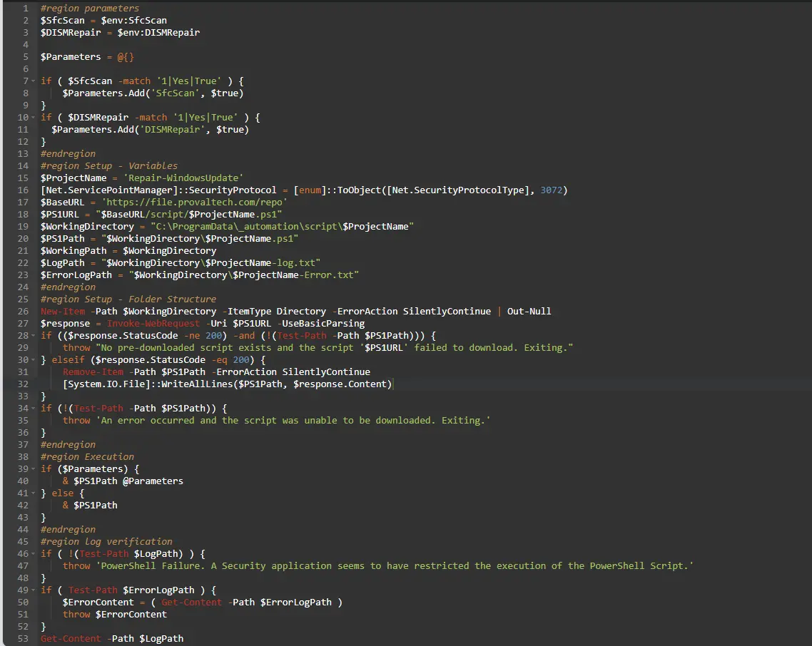
Task: Click 'throw' keyword on line 51
Action: coord(76,615)
